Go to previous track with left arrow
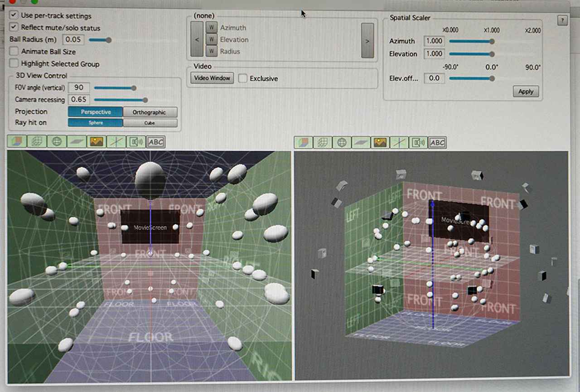 [x=197, y=40]
